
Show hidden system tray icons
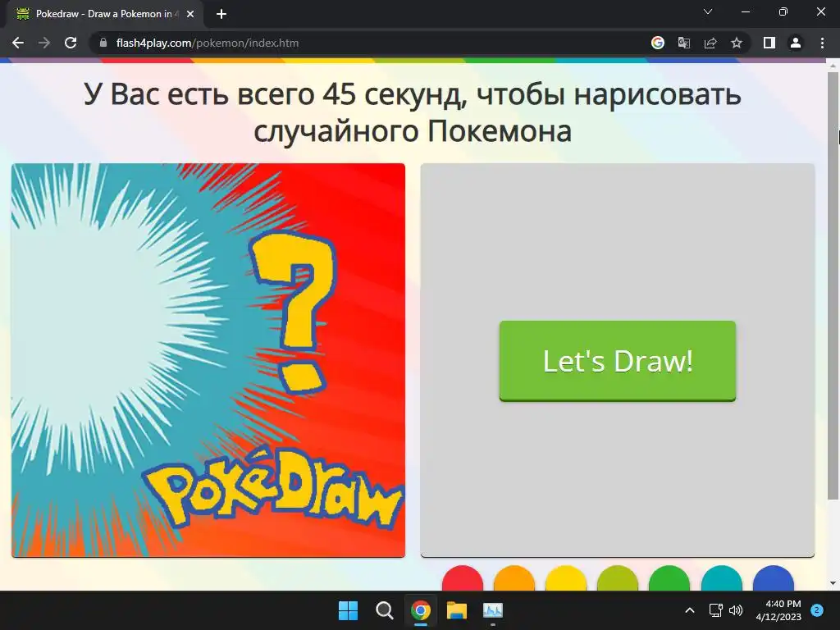pyautogui.click(x=690, y=610)
